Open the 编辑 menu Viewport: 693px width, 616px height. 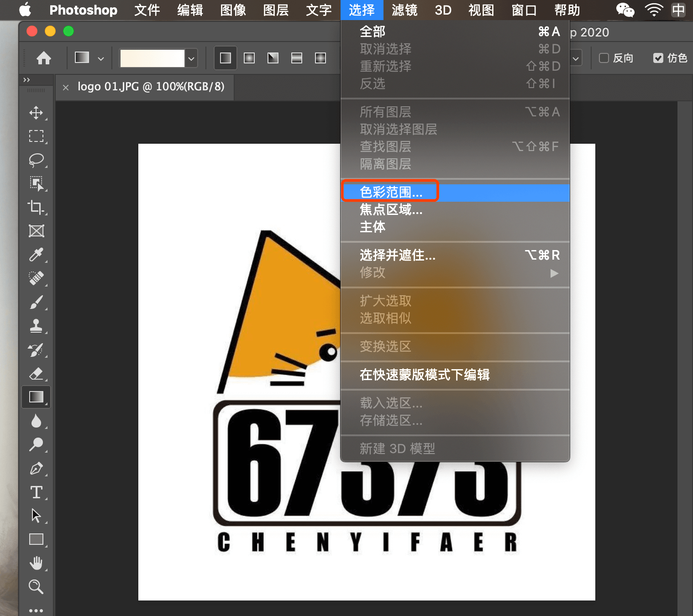point(190,10)
